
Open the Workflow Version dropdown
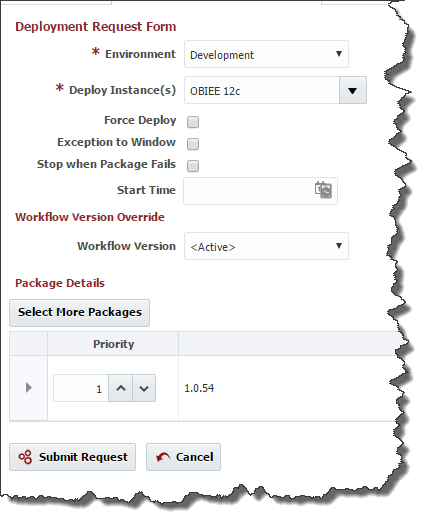[x=266, y=246]
